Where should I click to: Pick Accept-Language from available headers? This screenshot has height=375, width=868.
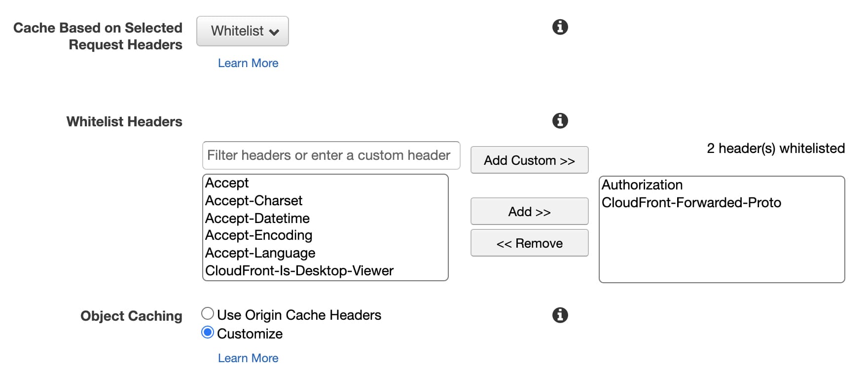pyautogui.click(x=260, y=253)
